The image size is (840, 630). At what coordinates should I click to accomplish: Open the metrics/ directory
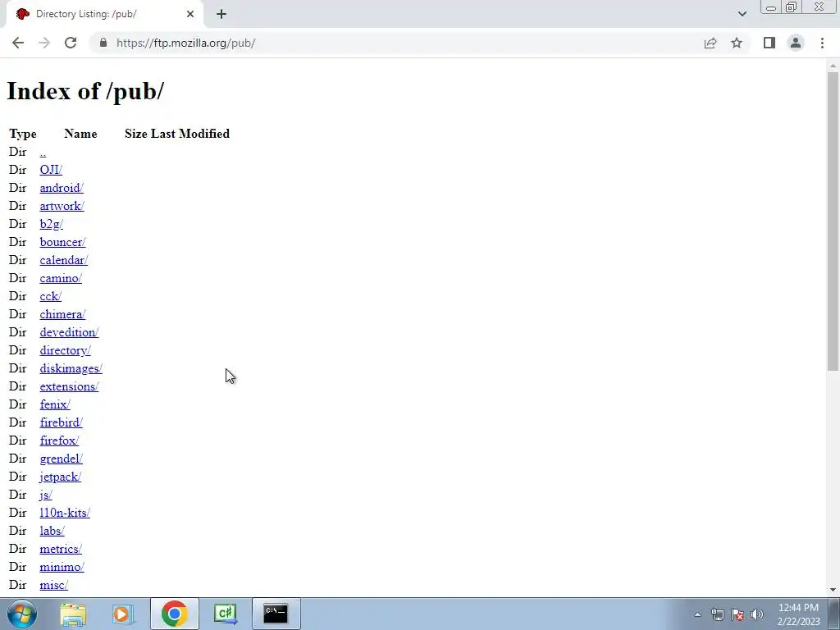[61, 549]
